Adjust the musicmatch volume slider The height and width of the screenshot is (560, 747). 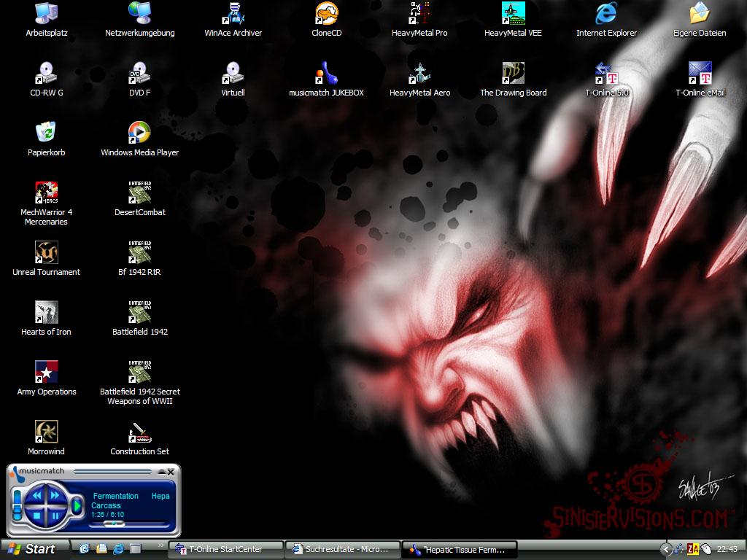click(x=18, y=505)
